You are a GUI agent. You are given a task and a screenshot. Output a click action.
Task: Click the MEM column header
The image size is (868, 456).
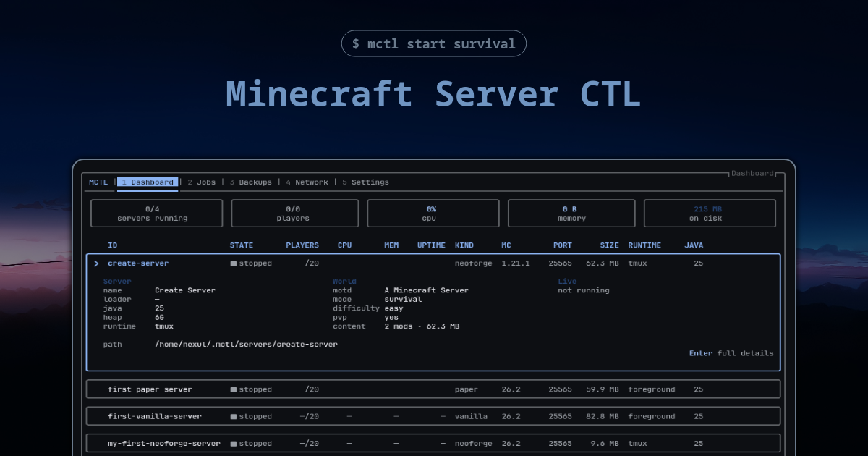point(391,245)
